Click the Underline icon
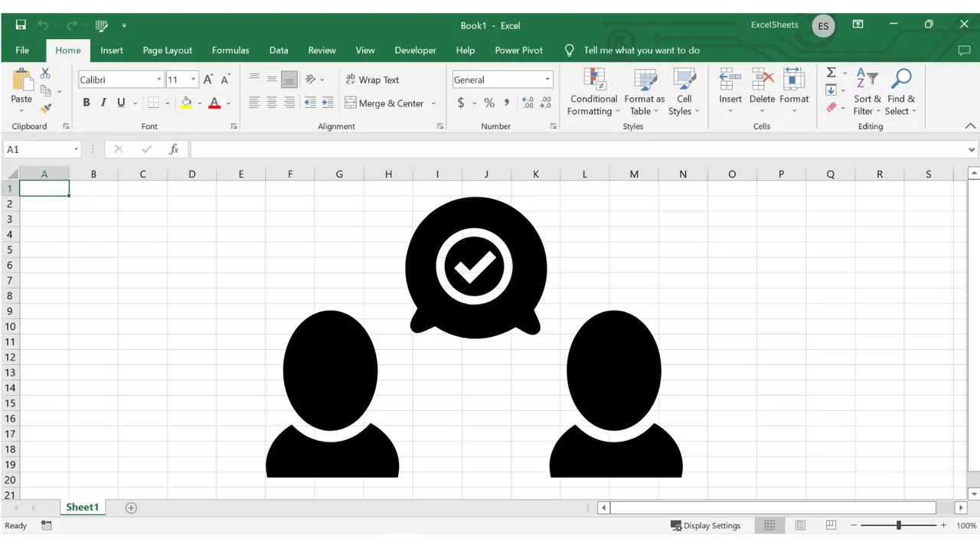This screenshot has height=551, width=980. [120, 102]
